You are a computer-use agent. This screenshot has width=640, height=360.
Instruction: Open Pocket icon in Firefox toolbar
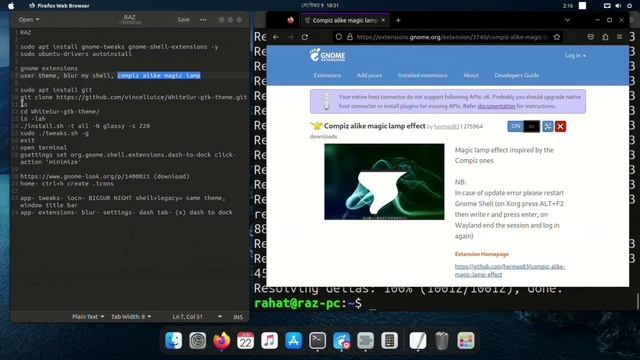pos(591,37)
